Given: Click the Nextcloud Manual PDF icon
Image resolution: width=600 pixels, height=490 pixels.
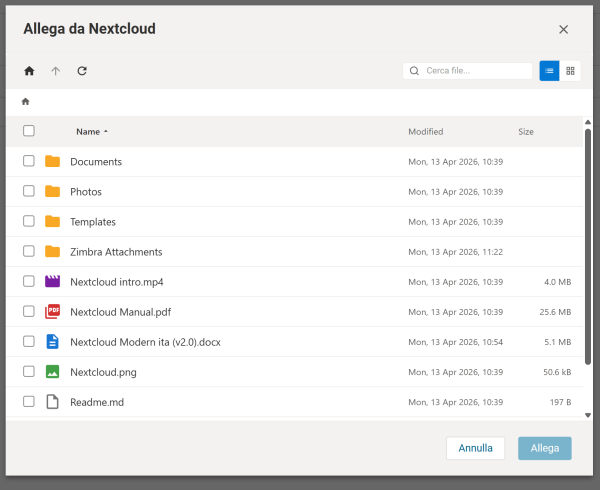Looking at the screenshot, I should pyautogui.click(x=53, y=312).
